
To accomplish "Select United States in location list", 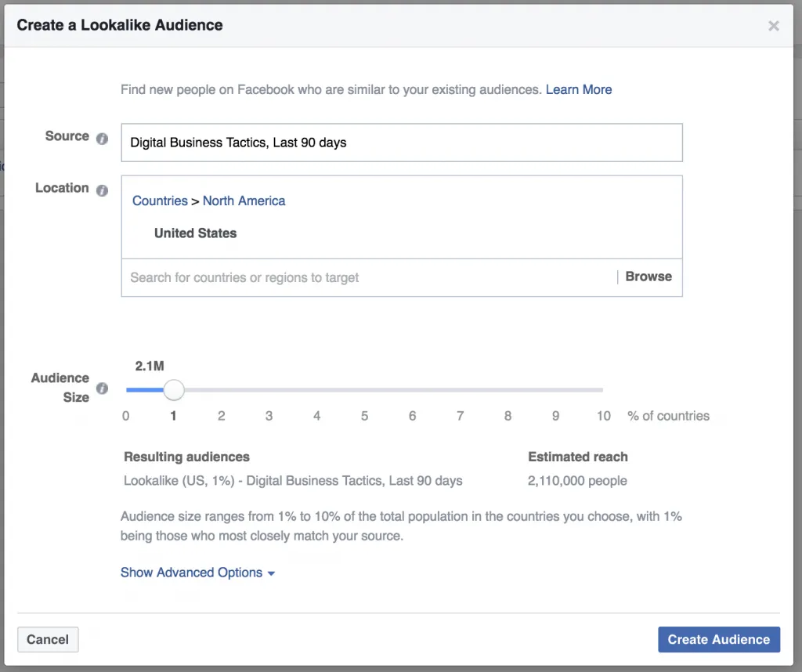I will coord(195,233).
